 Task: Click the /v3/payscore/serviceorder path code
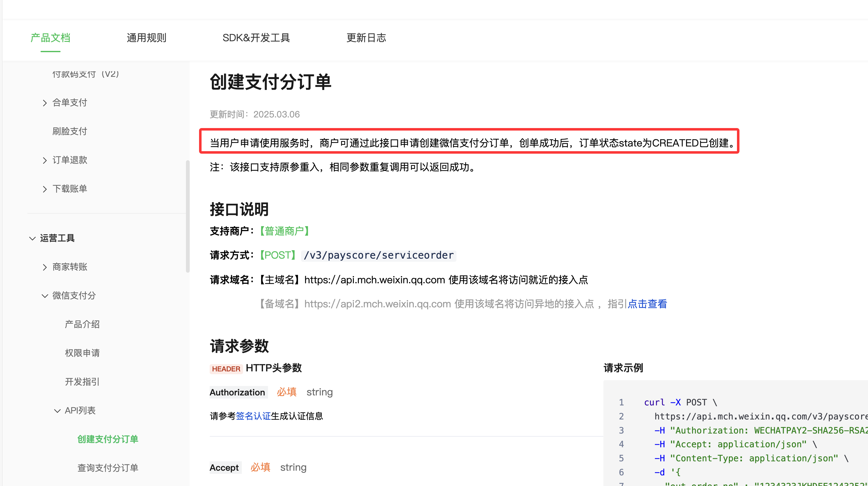click(x=379, y=255)
